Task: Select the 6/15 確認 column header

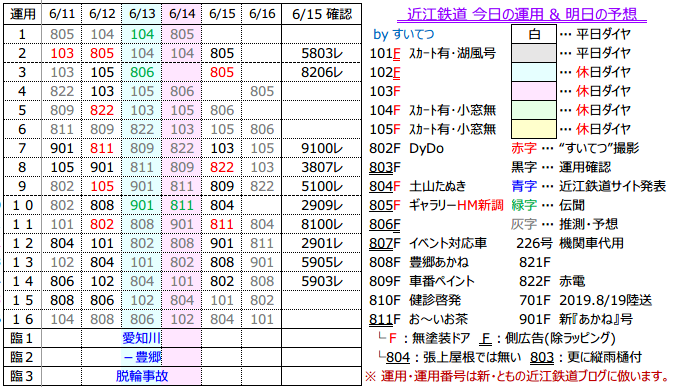Action: point(322,14)
